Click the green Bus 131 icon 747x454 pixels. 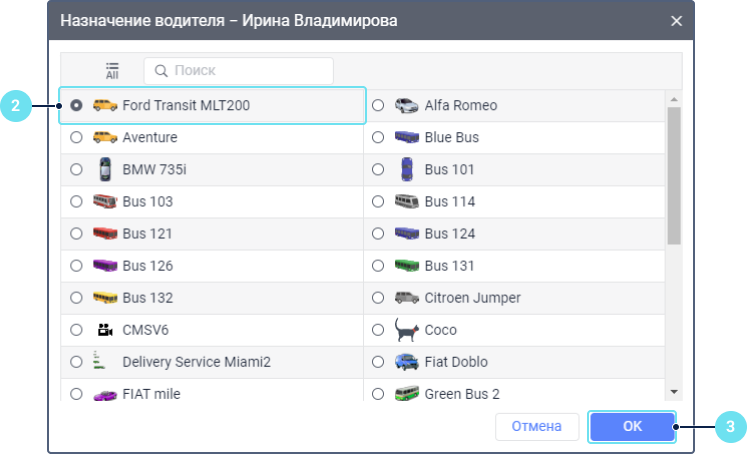(x=406, y=265)
